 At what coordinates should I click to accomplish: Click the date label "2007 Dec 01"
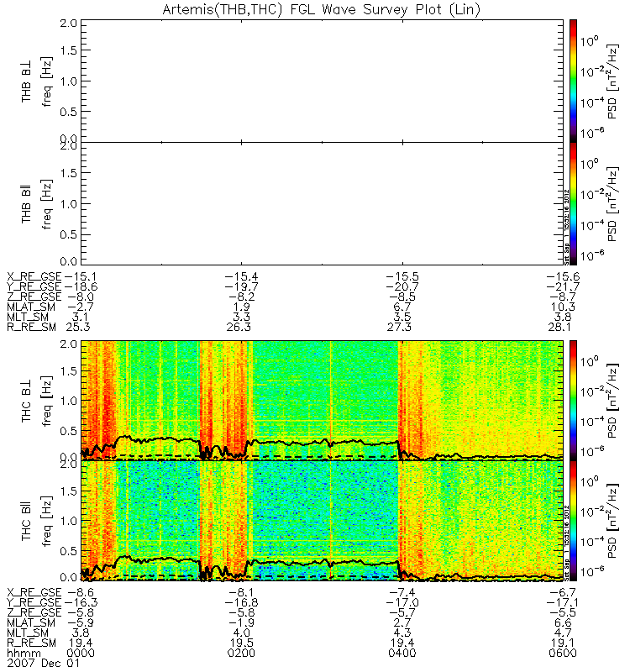[44, 663]
